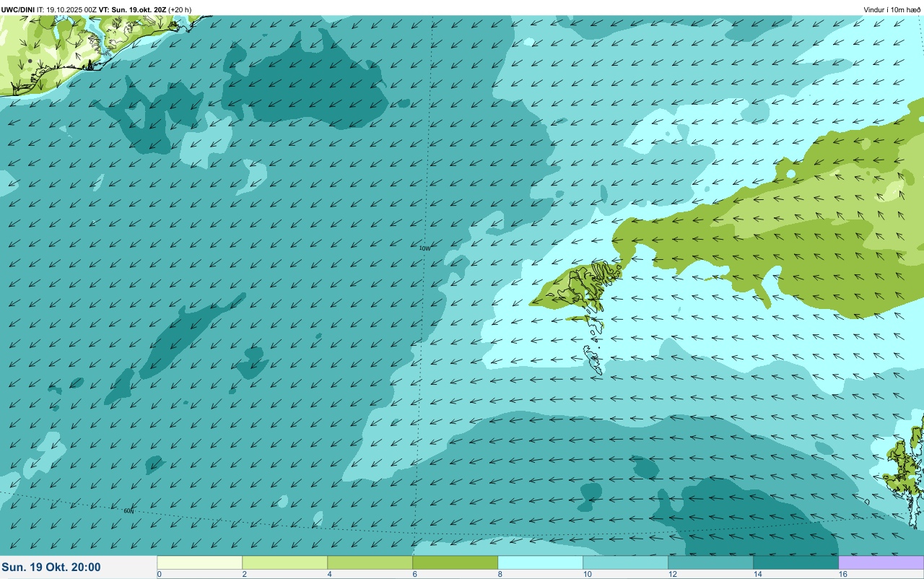Viewport: 924px width, 579px height.
Task: Click the 'Vindur í 10m hæð' title
Action: (x=892, y=10)
